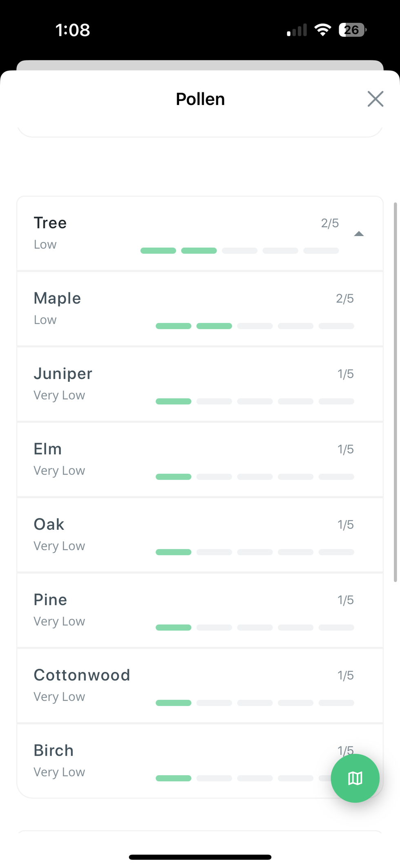Close the Pollen sheet with X
The image size is (400, 868).
click(375, 99)
